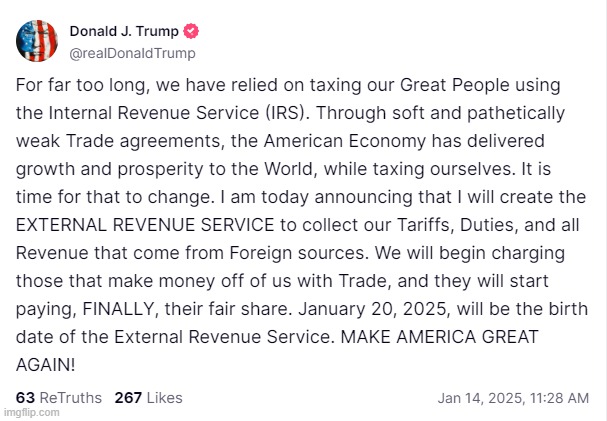Select the final word AGAIN!

pos(46,365)
